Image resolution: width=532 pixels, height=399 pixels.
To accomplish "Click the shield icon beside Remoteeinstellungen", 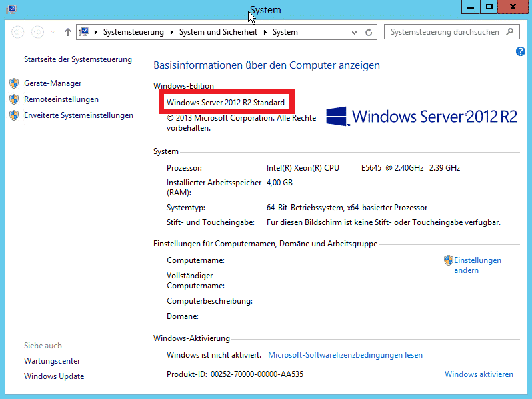I will 14,99.
